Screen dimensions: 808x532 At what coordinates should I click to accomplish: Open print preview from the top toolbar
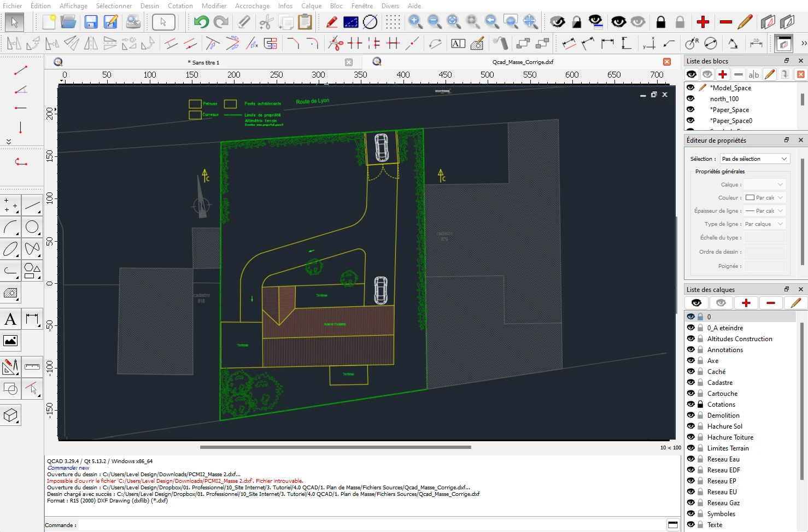tap(133, 22)
